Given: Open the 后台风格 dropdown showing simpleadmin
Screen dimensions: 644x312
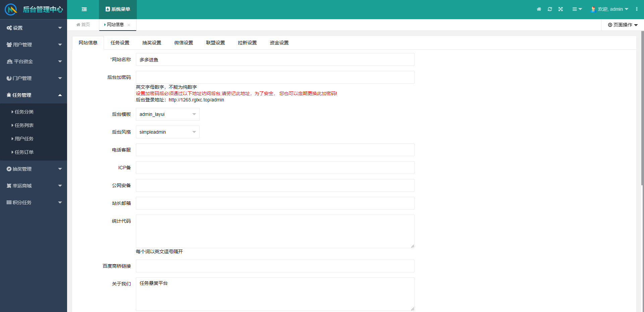Looking at the screenshot, I should tap(167, 132).
